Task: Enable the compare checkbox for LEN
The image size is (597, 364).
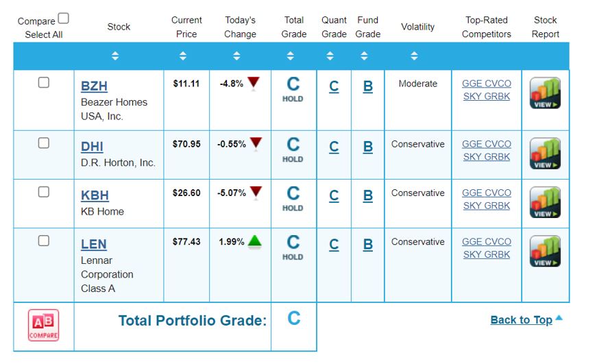Action: pos(43,241)
